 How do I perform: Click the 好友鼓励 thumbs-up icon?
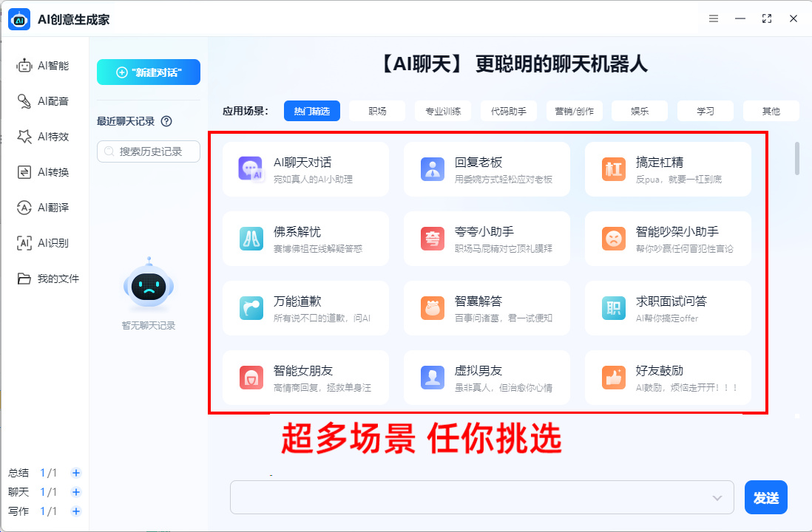[614, 378]
